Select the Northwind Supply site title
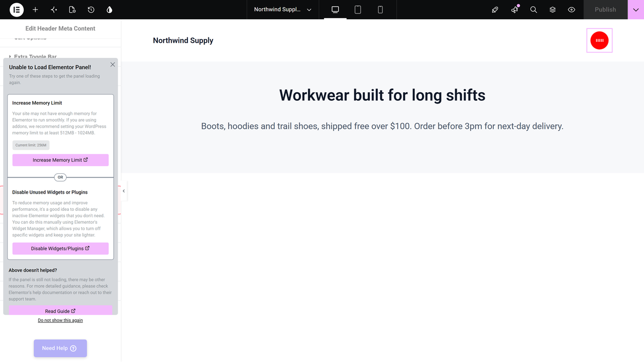The height and width of the screenshot is (362, 644). 183,40
